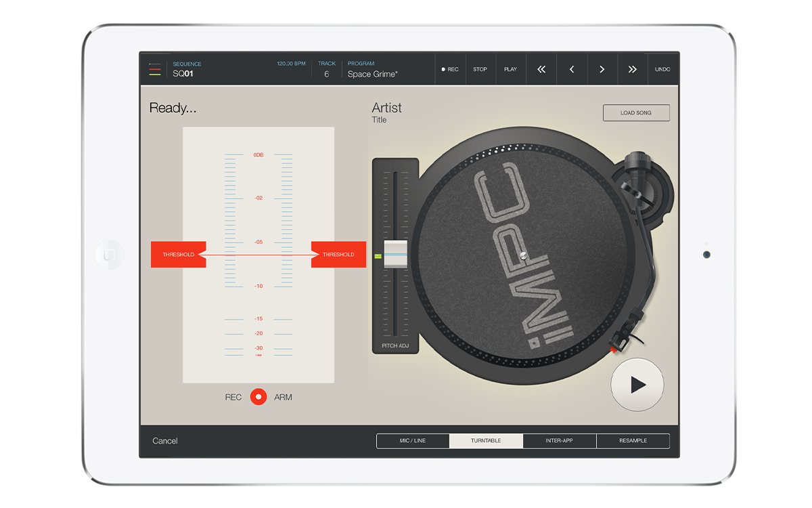Click the LOAD SONG button
812x508 pixels.
[636, 113]
